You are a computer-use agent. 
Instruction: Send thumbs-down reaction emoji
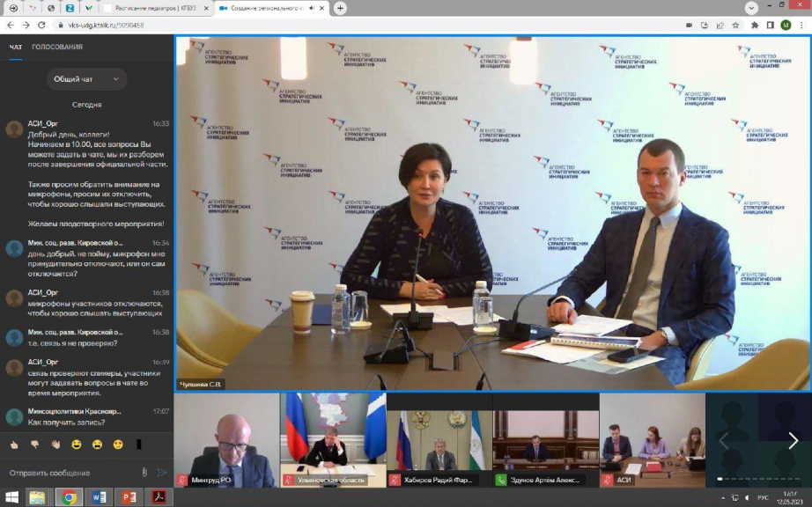(x=34, y=445)
